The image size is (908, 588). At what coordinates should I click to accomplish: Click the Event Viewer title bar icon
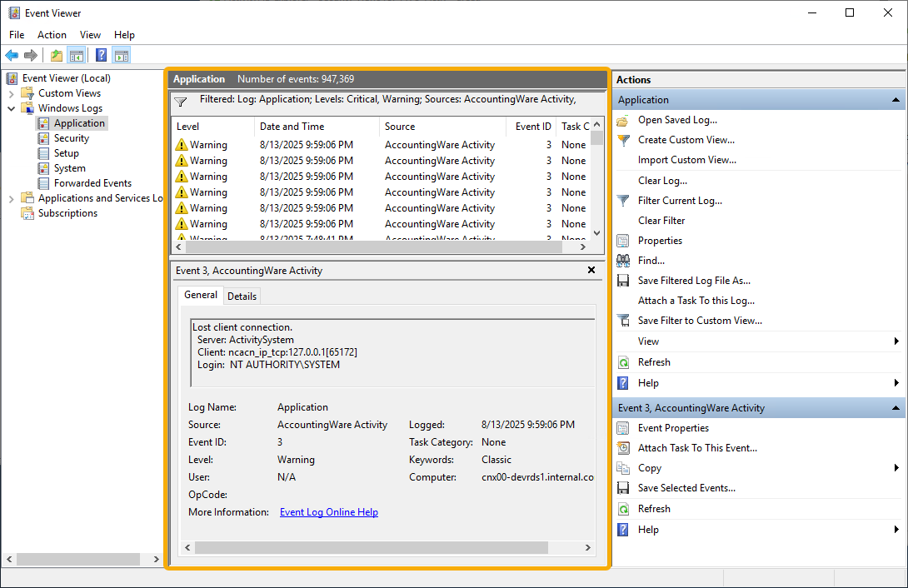(x=14, y=12)
